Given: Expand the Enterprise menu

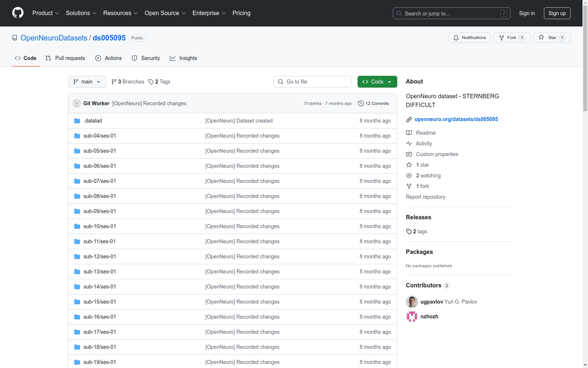Looking at the screenshot, I should tap(209, 13).
